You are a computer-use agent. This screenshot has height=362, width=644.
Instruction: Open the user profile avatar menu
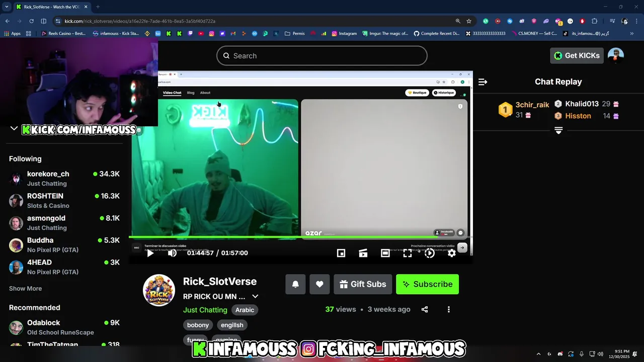click(616, 55)
